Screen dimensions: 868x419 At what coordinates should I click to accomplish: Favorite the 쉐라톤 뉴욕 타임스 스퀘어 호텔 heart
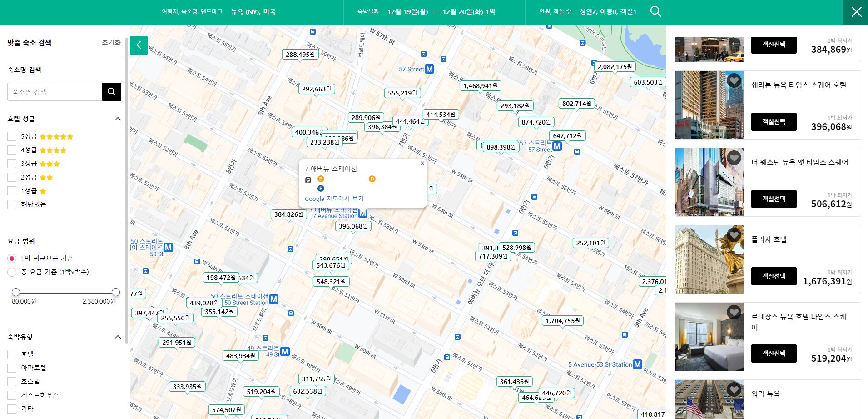tap(734, 81)
